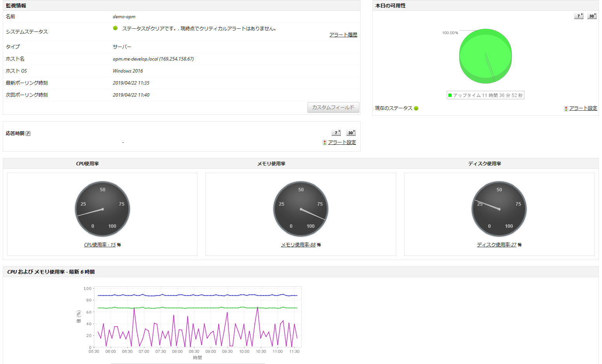Open the アラート履歴 link
The width and height of the screenshot is (602, 364).
click(343, 35)
